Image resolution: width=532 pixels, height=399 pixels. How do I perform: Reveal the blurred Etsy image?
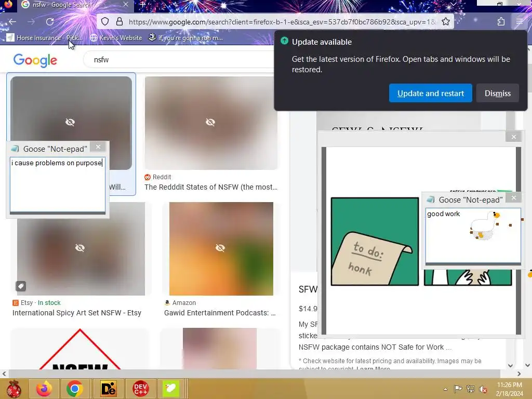tap(80, 248)
